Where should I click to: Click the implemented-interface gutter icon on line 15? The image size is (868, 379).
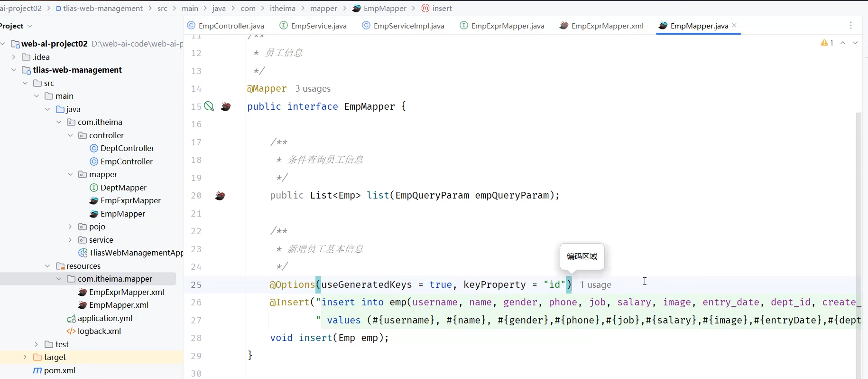point(209,106)
